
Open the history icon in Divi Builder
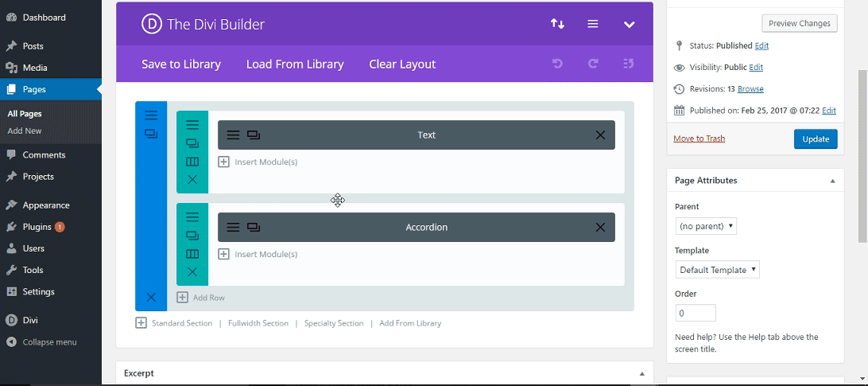click(x=628, y=64)
